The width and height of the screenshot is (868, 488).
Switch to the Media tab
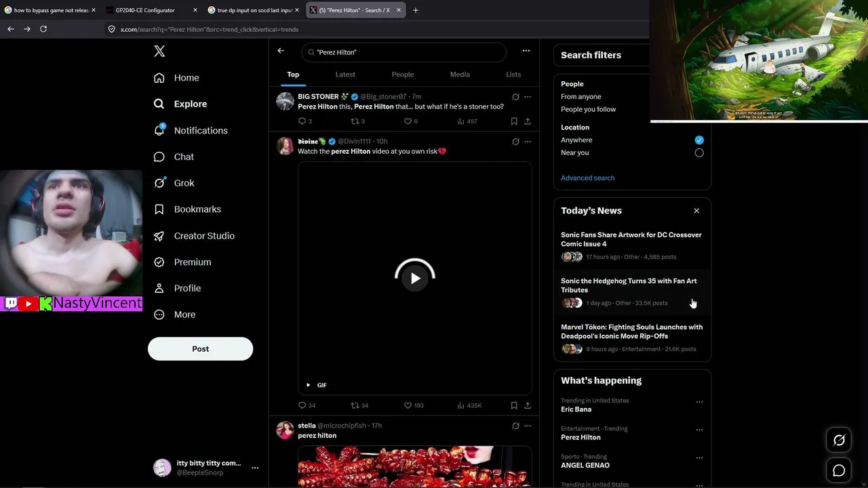click(x=460, y=75)
